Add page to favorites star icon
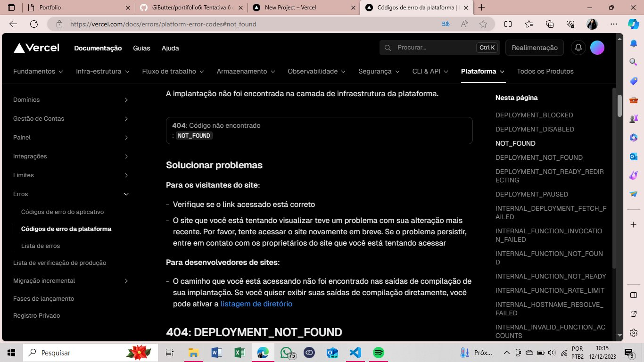Image resolution: width=644 pixels, height=362 pixels. point(483,24)
